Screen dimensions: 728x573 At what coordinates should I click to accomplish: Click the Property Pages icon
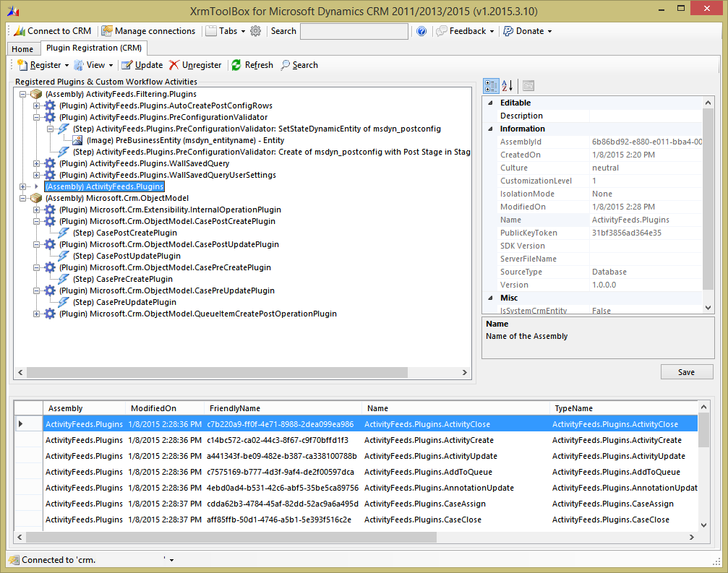(x=528, y=86)
